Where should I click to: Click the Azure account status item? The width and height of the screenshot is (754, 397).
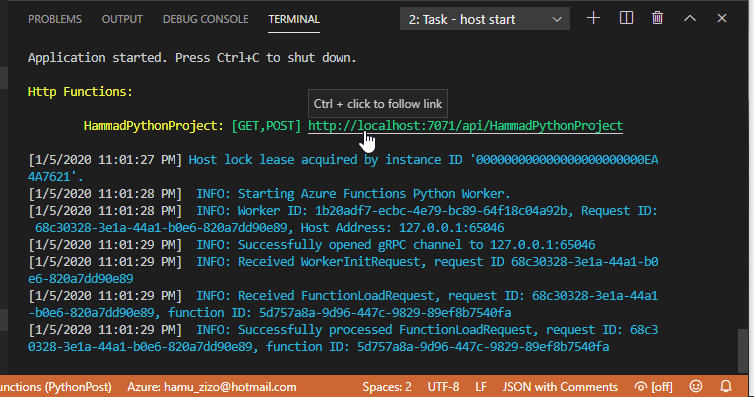(212, 386)
